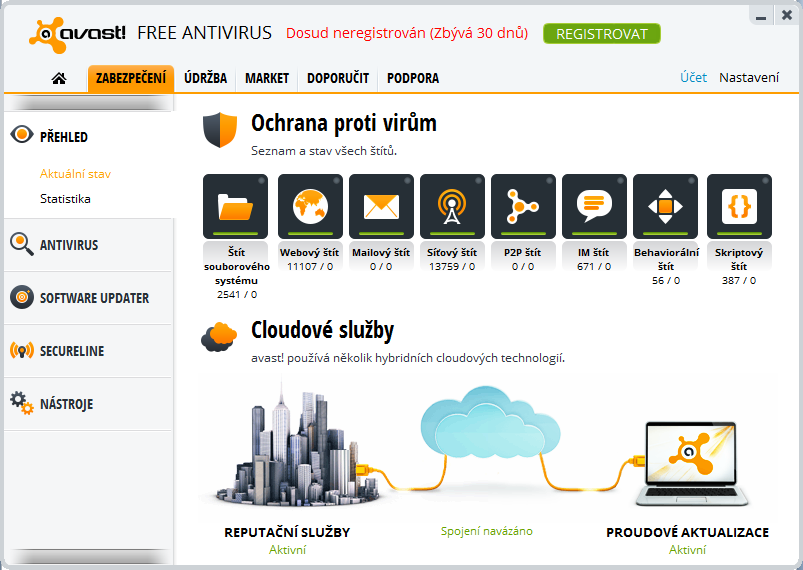Open the File System Shield (Štít souborového systému) icon
This screenshot has width=803, height=570.
point(236,206)
